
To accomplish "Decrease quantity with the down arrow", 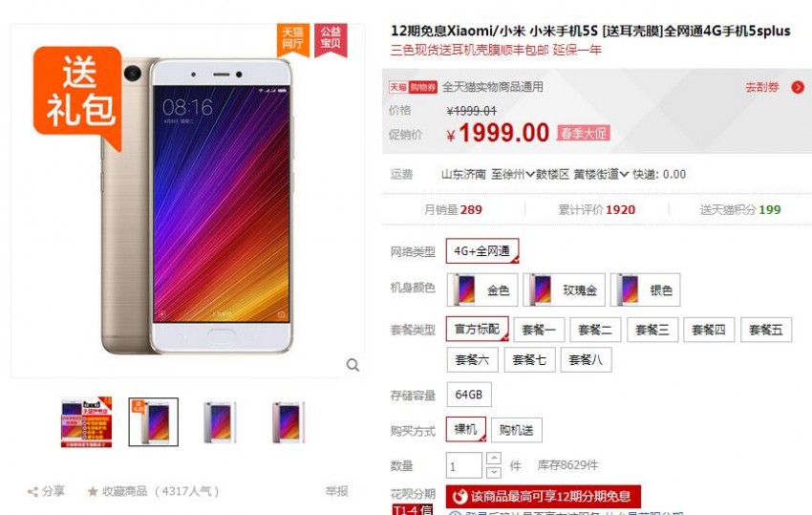I will [494, 472].
